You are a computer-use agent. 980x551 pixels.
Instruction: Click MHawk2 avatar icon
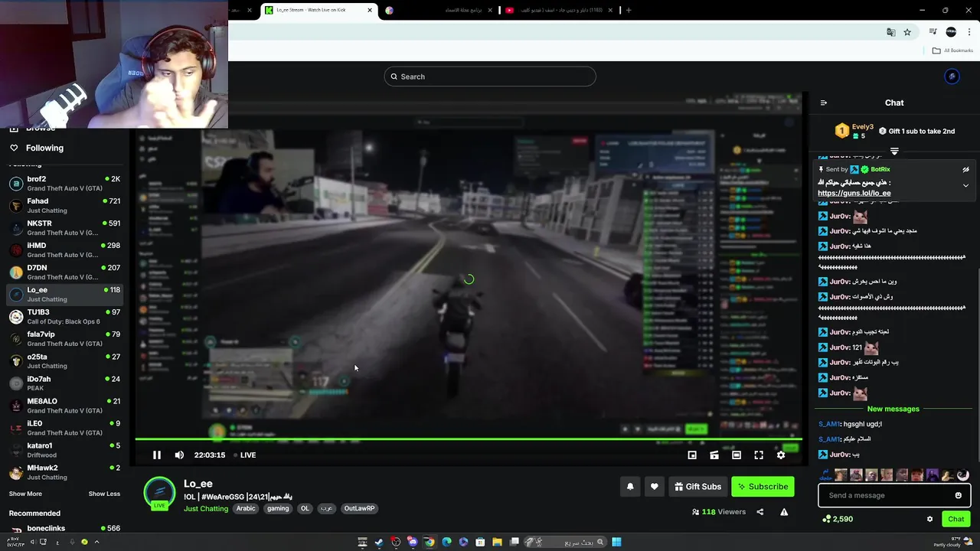pyautogui.click(x=15, y=472)
